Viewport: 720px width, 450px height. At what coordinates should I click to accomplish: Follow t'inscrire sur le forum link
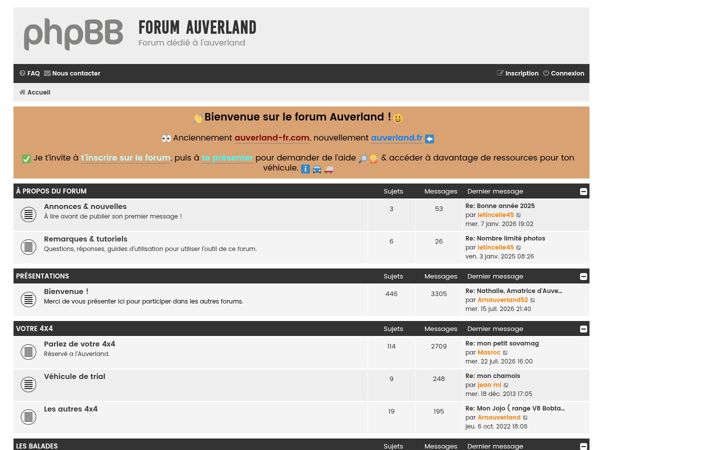[126, 158]
